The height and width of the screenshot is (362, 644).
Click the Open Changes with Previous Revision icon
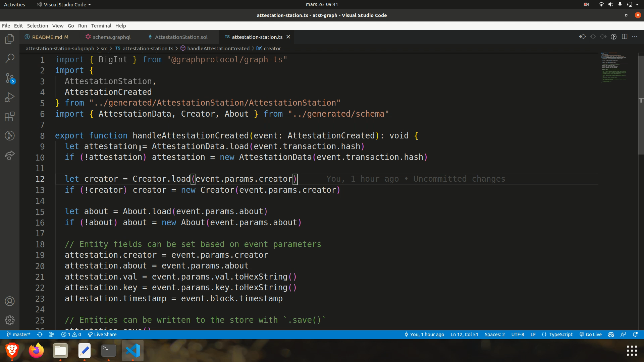tap(582, 37)
